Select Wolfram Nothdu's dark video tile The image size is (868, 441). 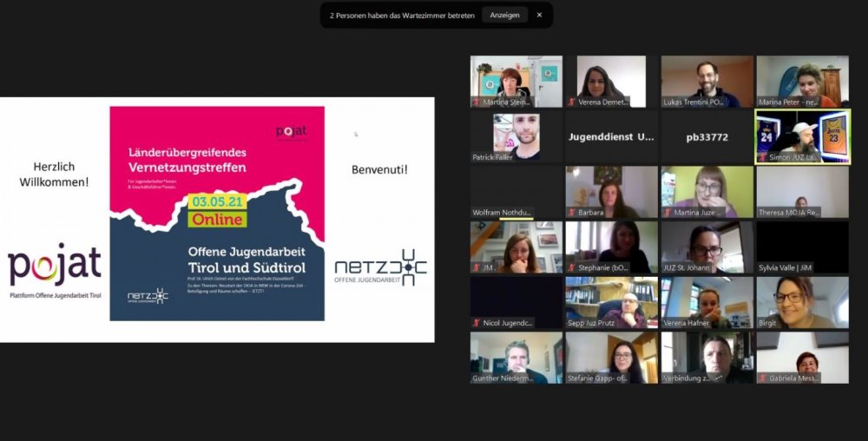(516, 192)
